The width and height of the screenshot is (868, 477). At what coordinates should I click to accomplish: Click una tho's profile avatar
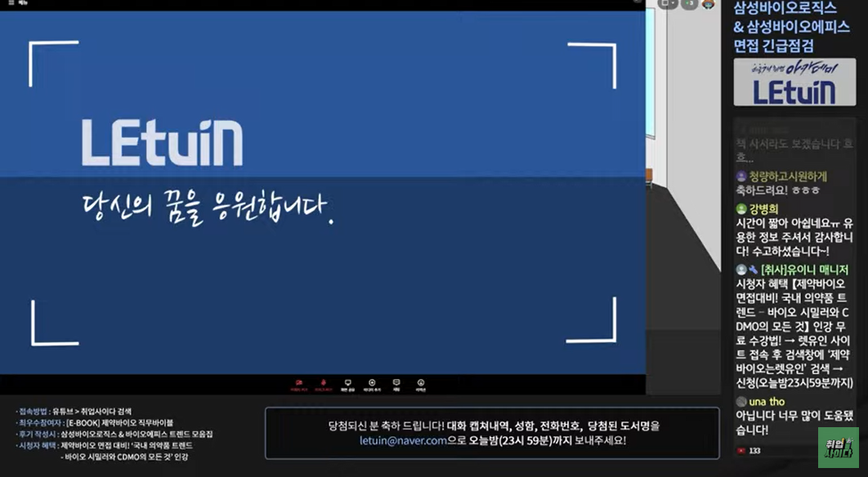point(741,402)
